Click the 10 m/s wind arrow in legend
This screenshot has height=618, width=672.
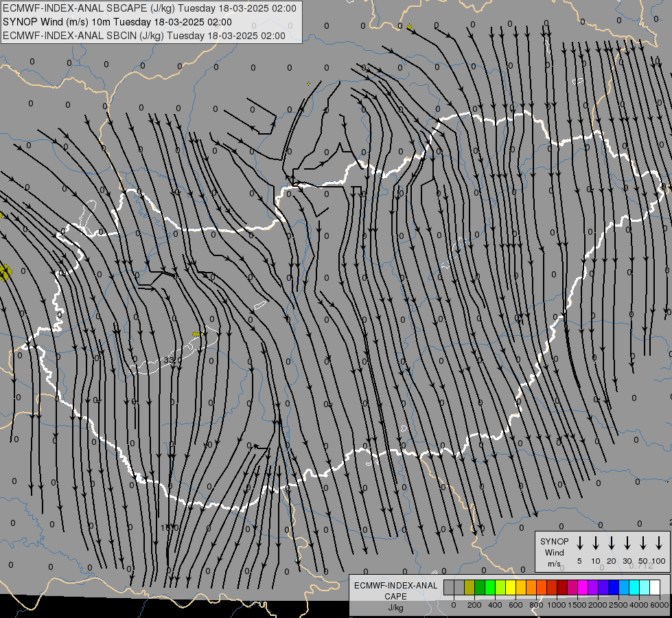pos(595,543)
